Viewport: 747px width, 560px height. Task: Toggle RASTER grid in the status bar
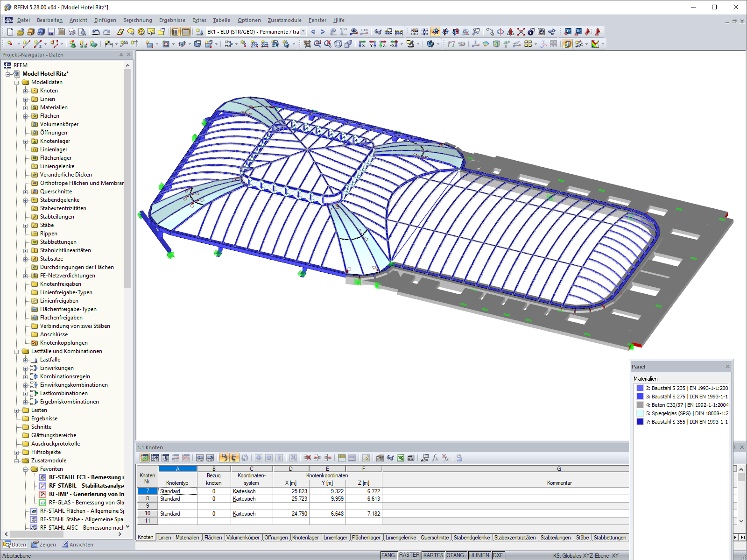(x=409, y=555)
